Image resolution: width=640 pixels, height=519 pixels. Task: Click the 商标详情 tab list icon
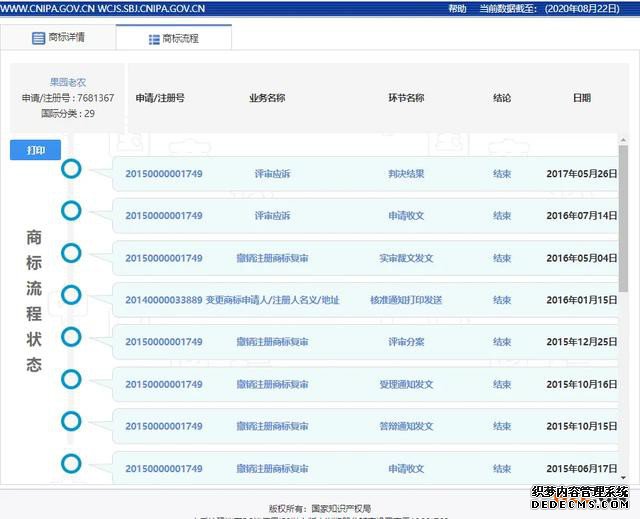(x=39, y=38)
